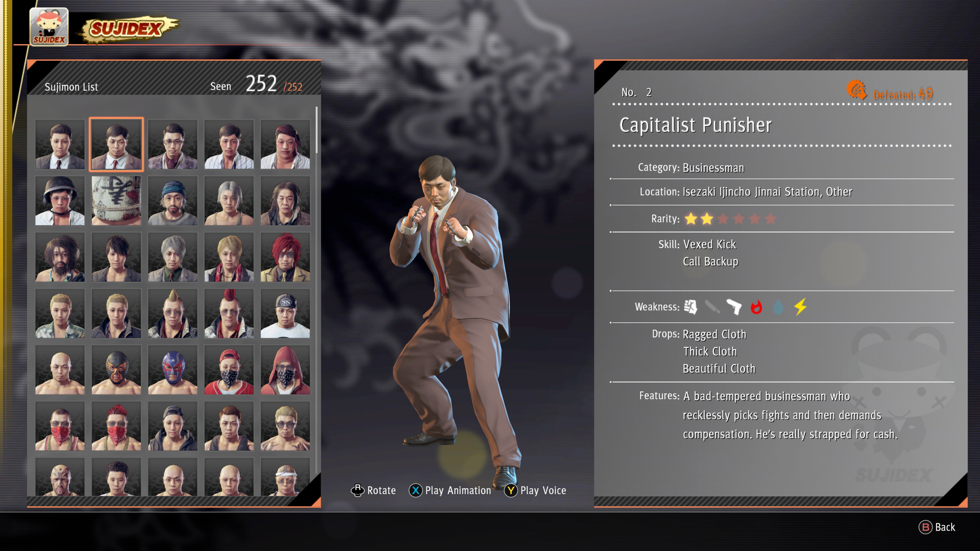Click the B Back button
Image resolution: width=980 pixels, height=551 pixels.
tap(937, 527)
